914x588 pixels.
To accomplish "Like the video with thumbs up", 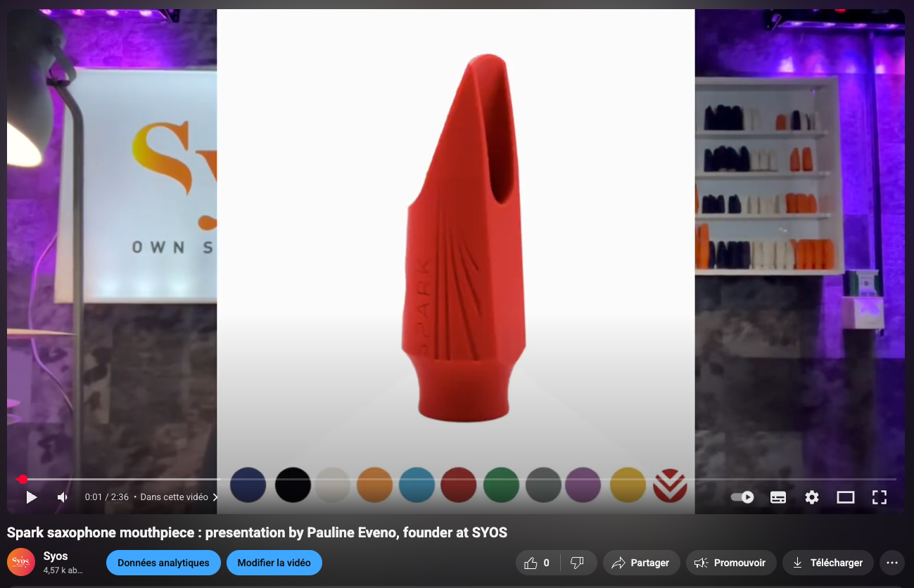I will tap(538, 563).
